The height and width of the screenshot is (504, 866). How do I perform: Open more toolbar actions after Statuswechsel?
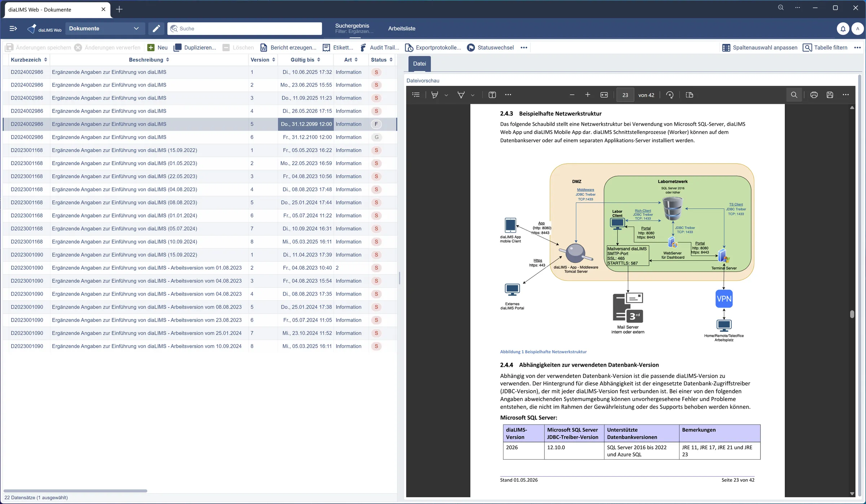tap(524, 48)
